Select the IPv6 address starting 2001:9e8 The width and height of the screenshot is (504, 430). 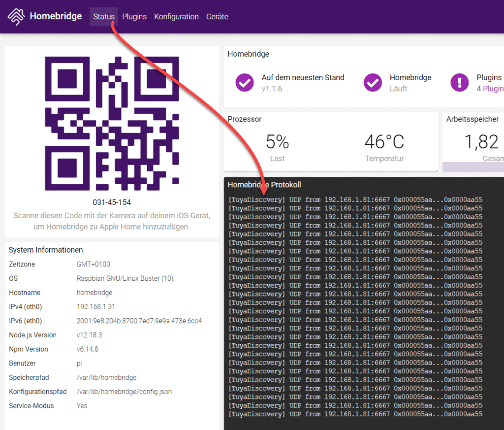point(139,321)
